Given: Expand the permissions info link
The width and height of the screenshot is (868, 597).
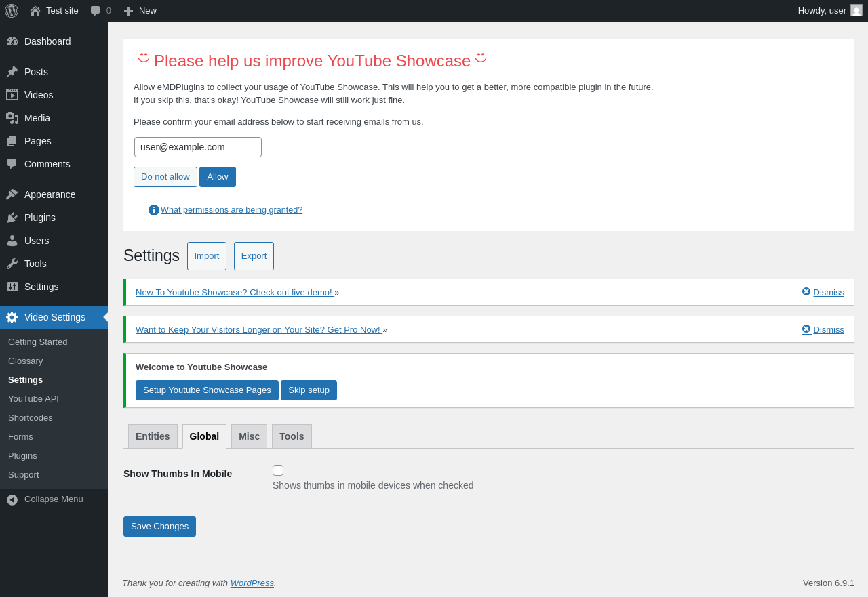Looking at the screenshot, I should tap(231, 210).
